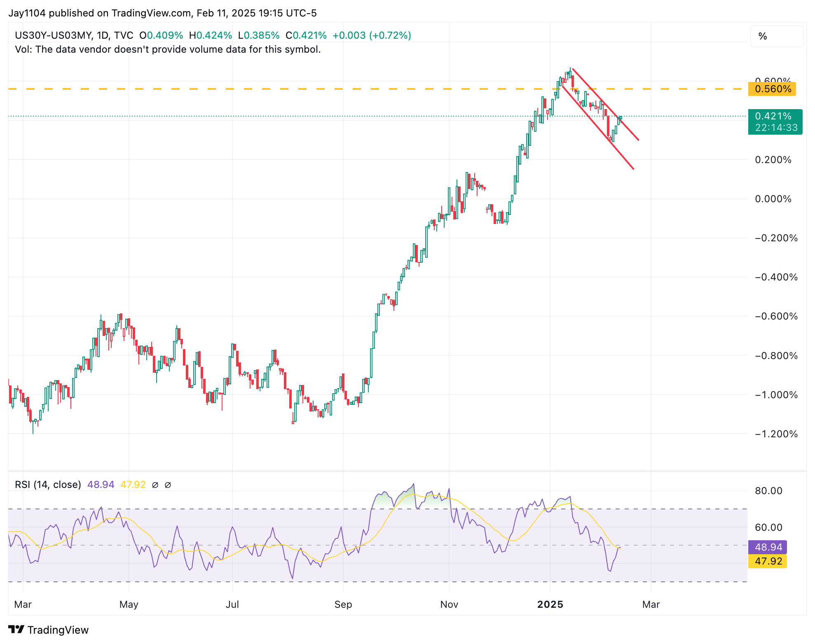
Task: Click the open value O0.409%
Action: pos(161,35)
